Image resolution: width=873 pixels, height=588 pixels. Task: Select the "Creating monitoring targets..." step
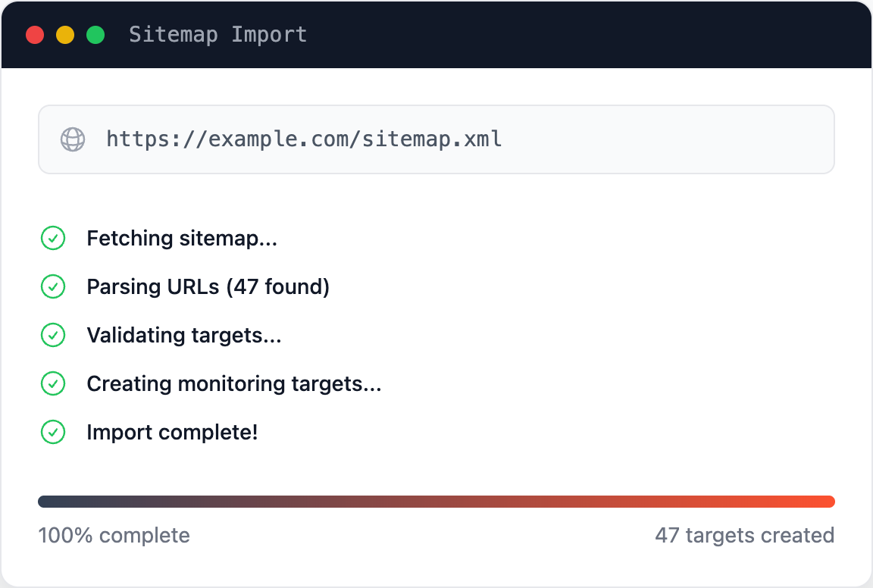233,384
